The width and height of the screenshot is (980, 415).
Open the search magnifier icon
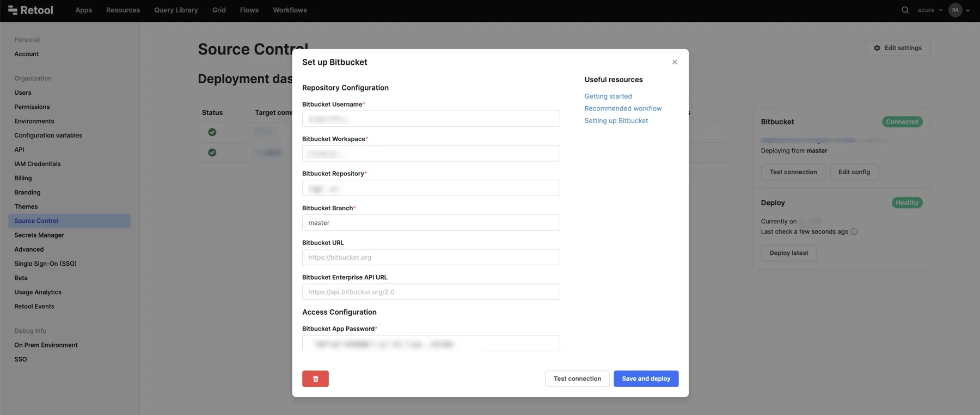click(x=905, y=10)
